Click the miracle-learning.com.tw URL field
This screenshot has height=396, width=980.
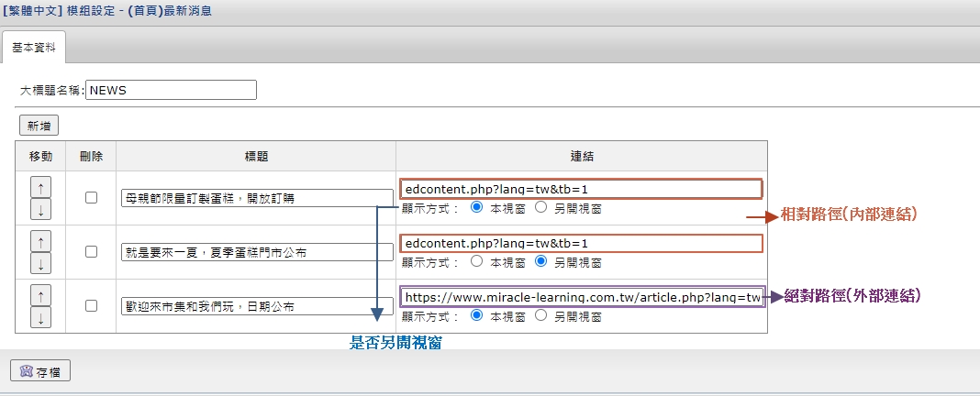pyautogui.click(x=583, y=297)
